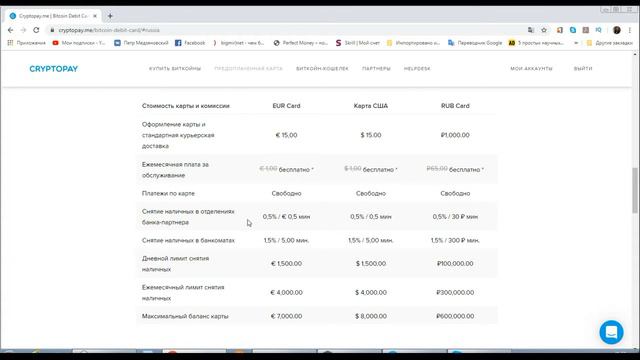This screenshot has height=360, width=640.
Task: Open the Предоплаченная карта menu item
Action: coord(248,69)
